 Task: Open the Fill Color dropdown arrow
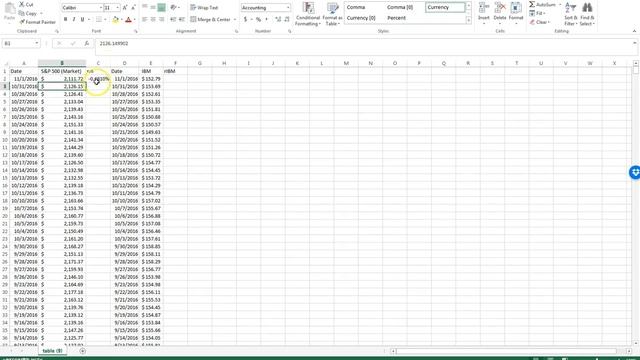[122, 19]
